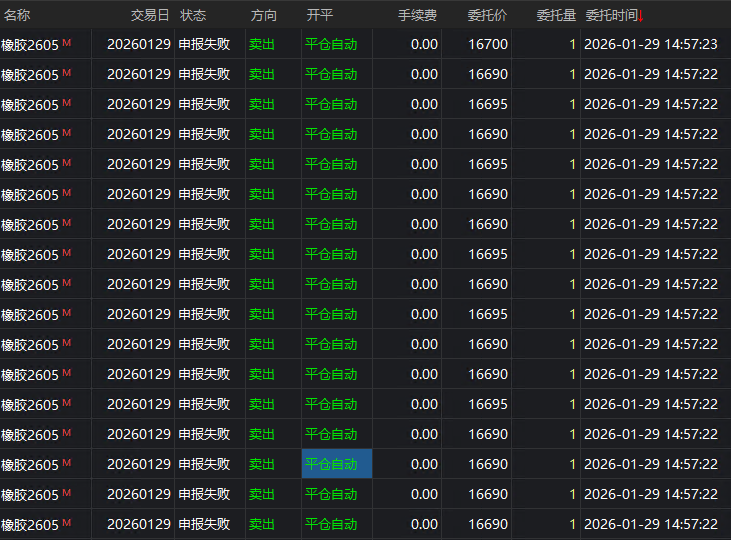Click 申报失败 status in the first row
Image resolution: width=731 pixels, height=540 pixels.
pyautogui.click(x=204, y=45)
